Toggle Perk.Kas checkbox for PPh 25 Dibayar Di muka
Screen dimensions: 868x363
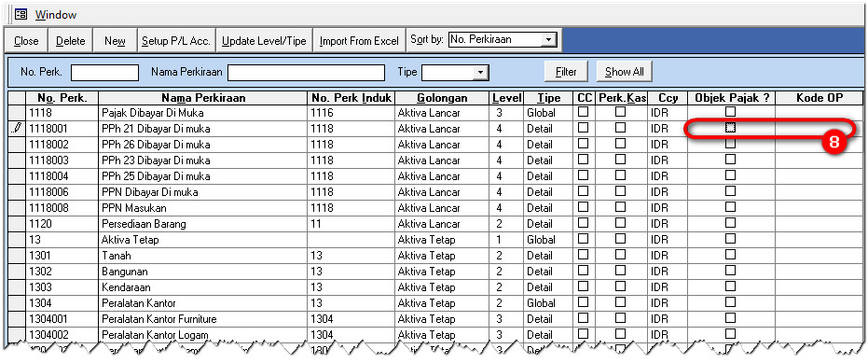(x=621, y=175)
